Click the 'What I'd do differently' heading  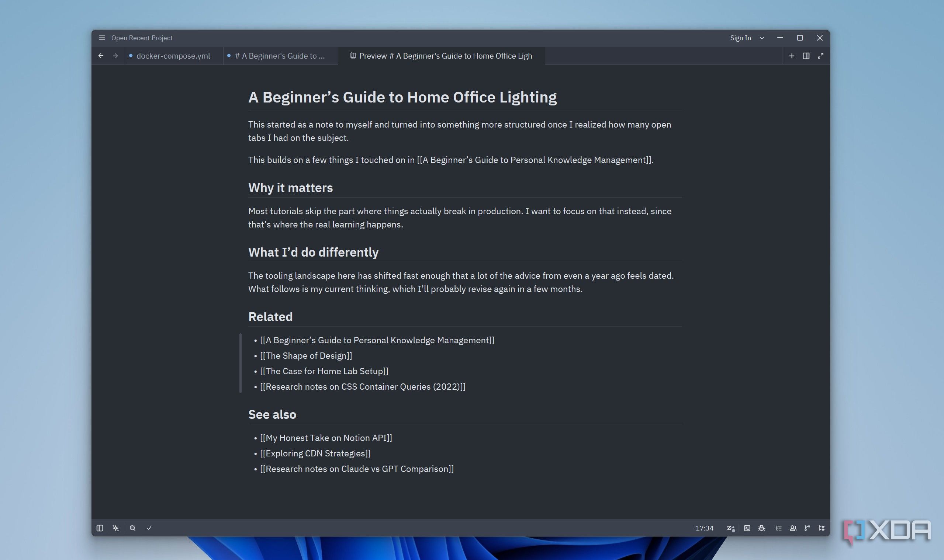coord(314,253)
